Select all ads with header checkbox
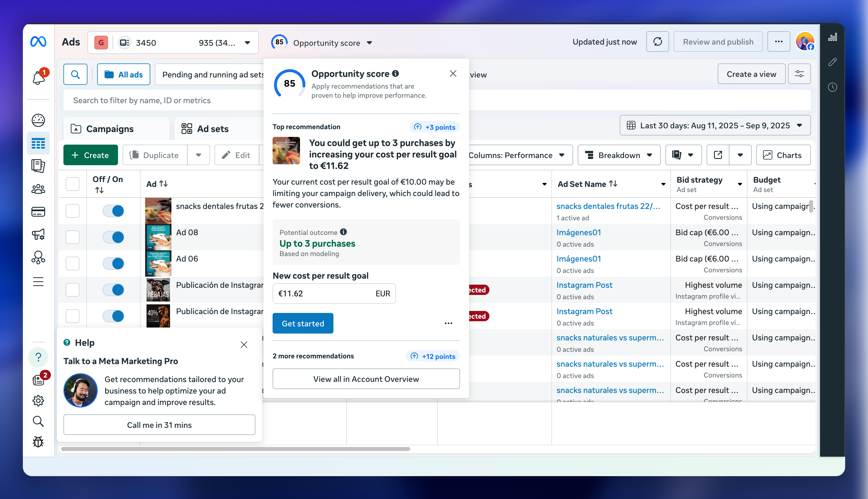 click(x=73, y=184)
